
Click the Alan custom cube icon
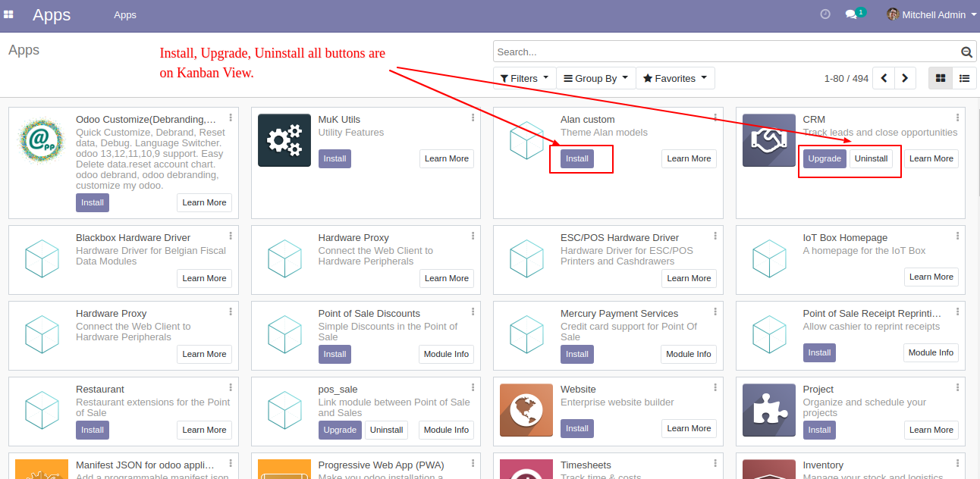pos(526,140)
